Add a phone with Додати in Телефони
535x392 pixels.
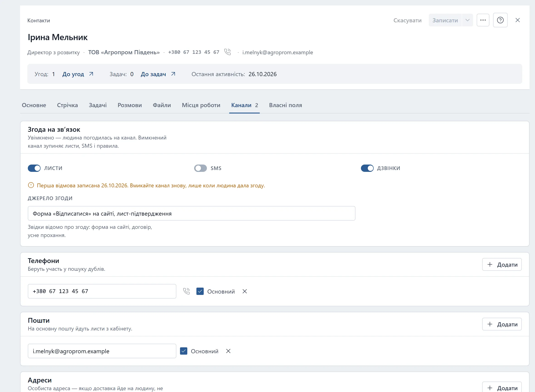[502, 264]
